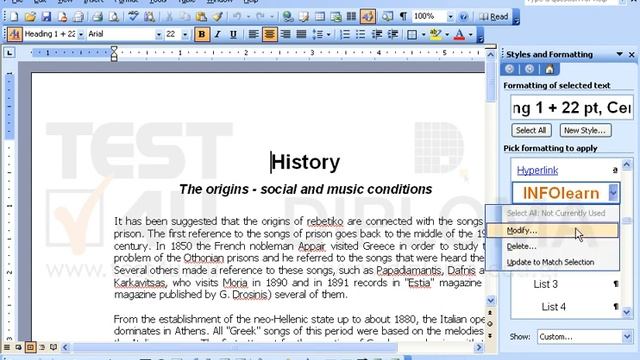Open a file with folder icon
640x360 pixels.
coord(30,17)
